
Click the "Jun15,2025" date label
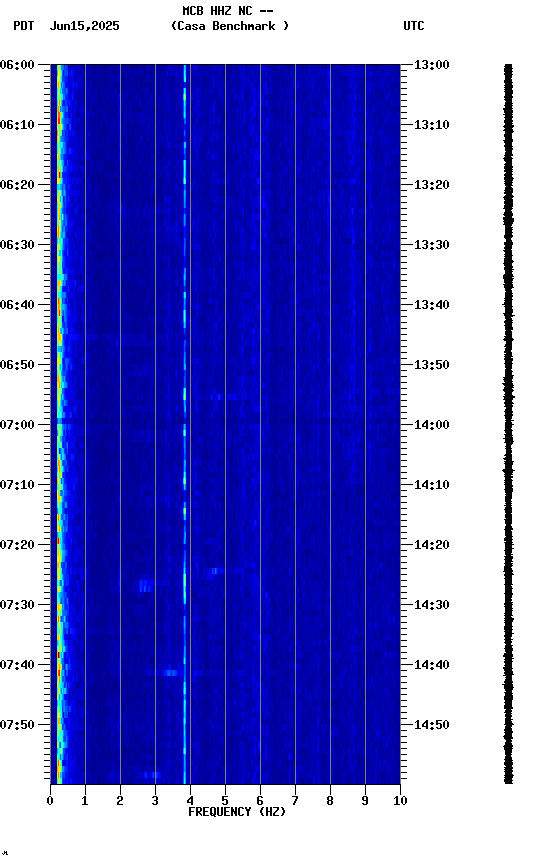pos(84,26)
